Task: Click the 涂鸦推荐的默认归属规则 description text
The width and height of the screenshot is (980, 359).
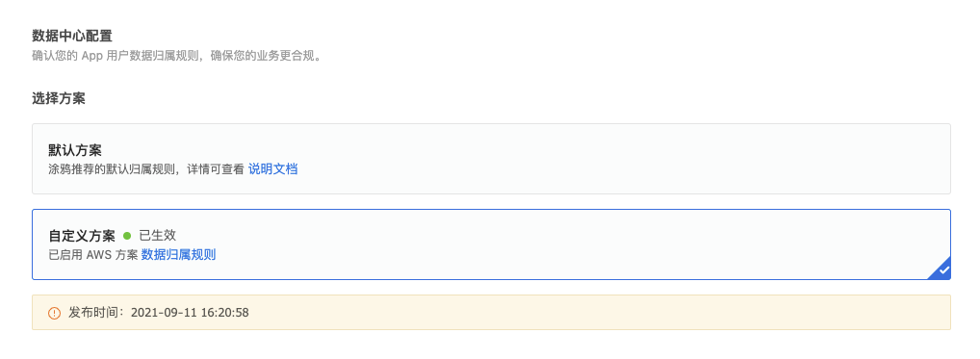Action: click(x=113, y=169)
